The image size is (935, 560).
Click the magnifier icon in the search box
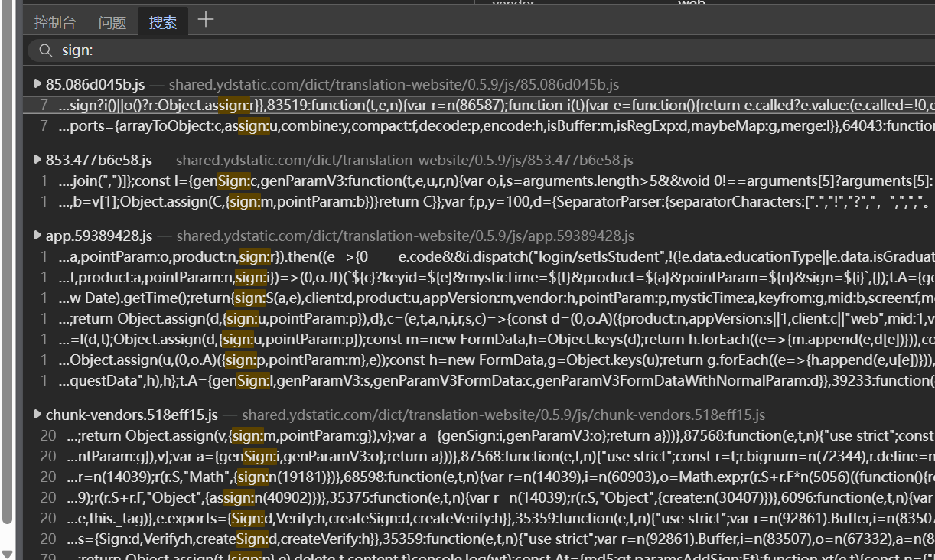click(46, 50)
